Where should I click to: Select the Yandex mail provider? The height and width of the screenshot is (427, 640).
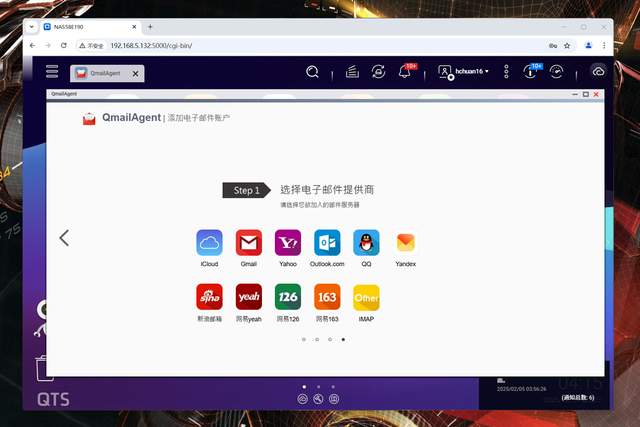pyautogui.click(x=405, y=242)
